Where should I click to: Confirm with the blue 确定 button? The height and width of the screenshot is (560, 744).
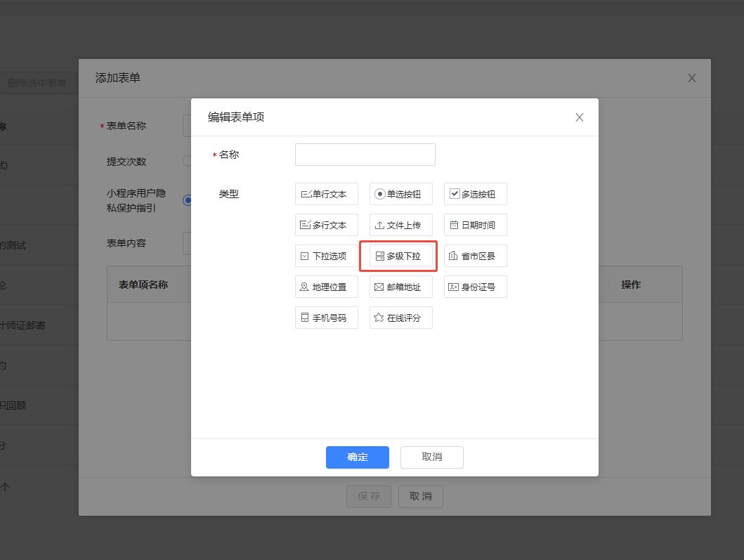[357, 457]
